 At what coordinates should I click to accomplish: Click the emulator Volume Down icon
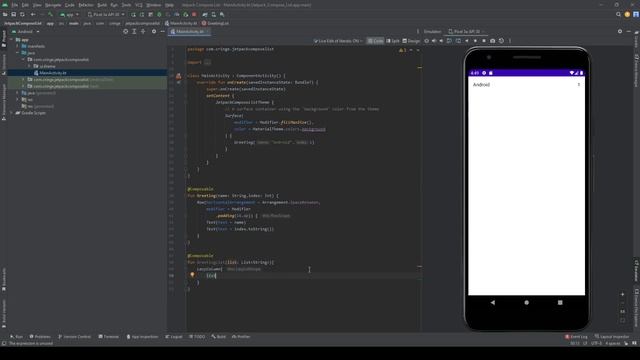click(x=441, y=41)
